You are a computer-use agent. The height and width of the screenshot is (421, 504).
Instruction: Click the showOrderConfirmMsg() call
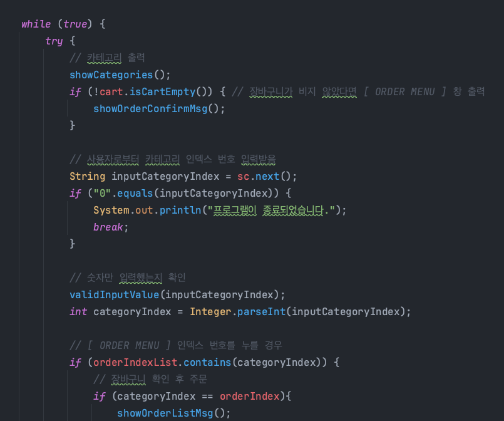pos(159,109)
